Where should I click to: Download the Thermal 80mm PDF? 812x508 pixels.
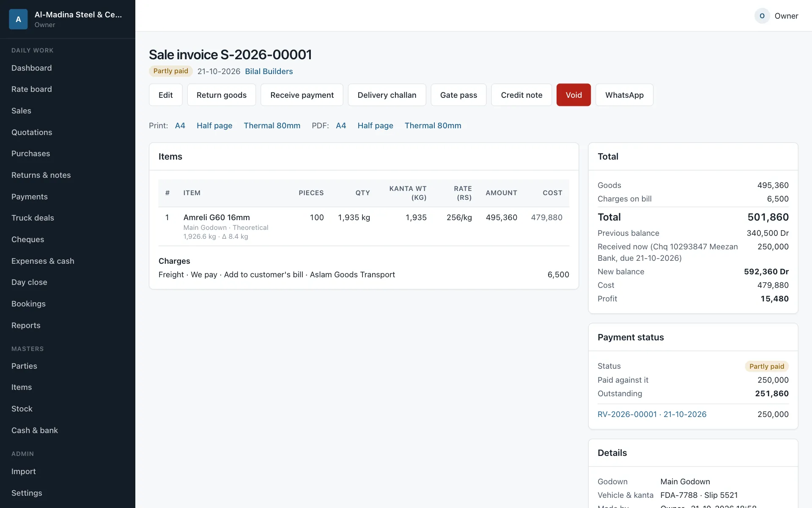coord(433,126)
